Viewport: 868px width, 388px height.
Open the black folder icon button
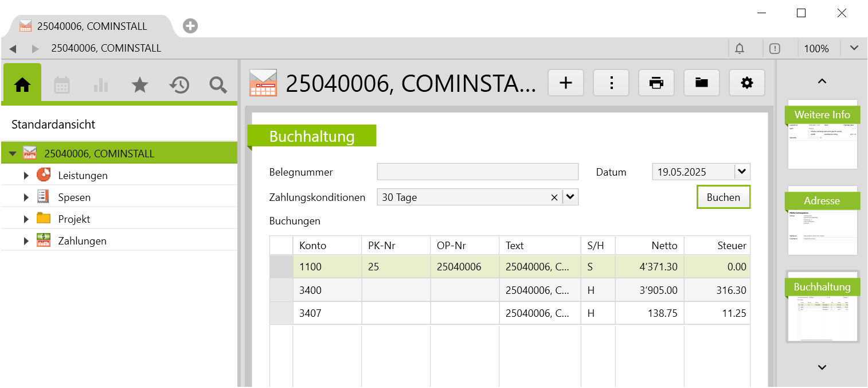pos(701,83)
